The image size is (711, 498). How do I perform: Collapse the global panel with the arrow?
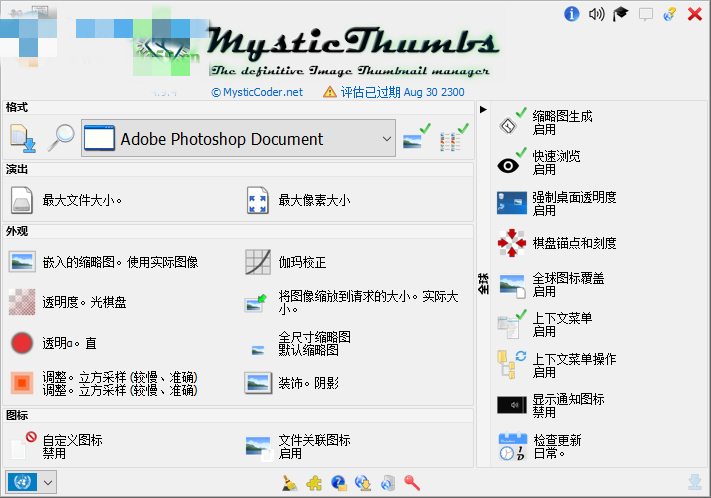tap(483, 109)
